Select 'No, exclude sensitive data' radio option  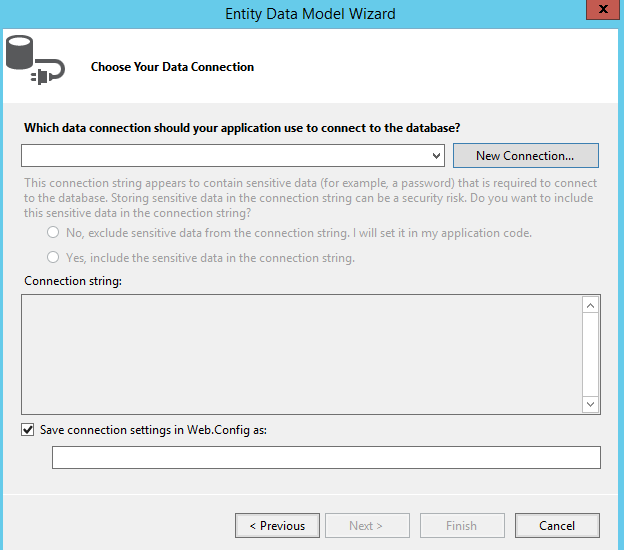pyautogui.click(x=53, y=232)
